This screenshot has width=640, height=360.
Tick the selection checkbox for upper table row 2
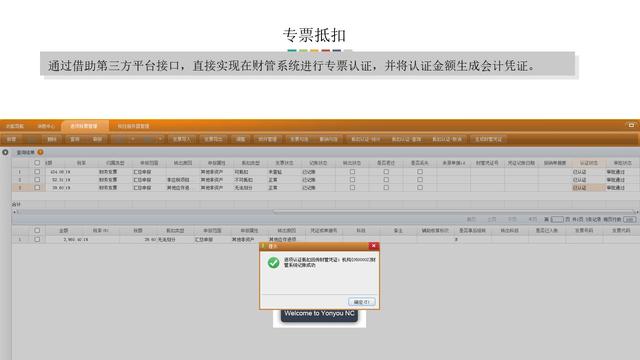tap(37, 180)
